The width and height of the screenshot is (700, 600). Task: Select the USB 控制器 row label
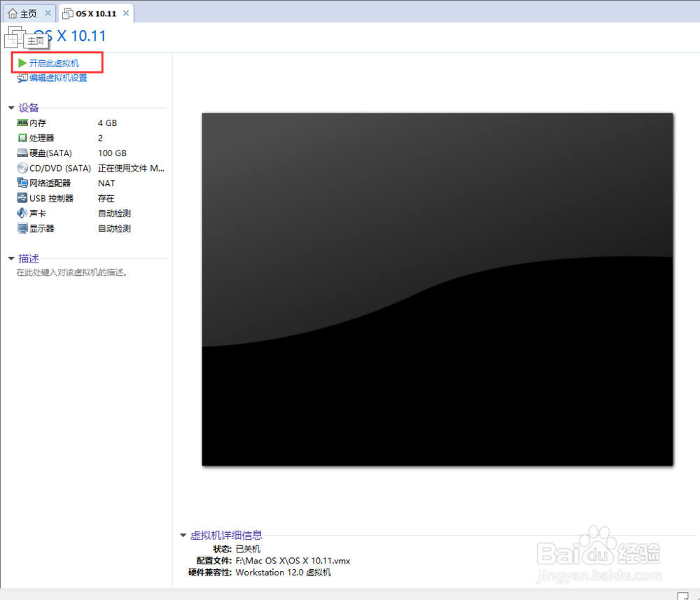coord(51,198)
